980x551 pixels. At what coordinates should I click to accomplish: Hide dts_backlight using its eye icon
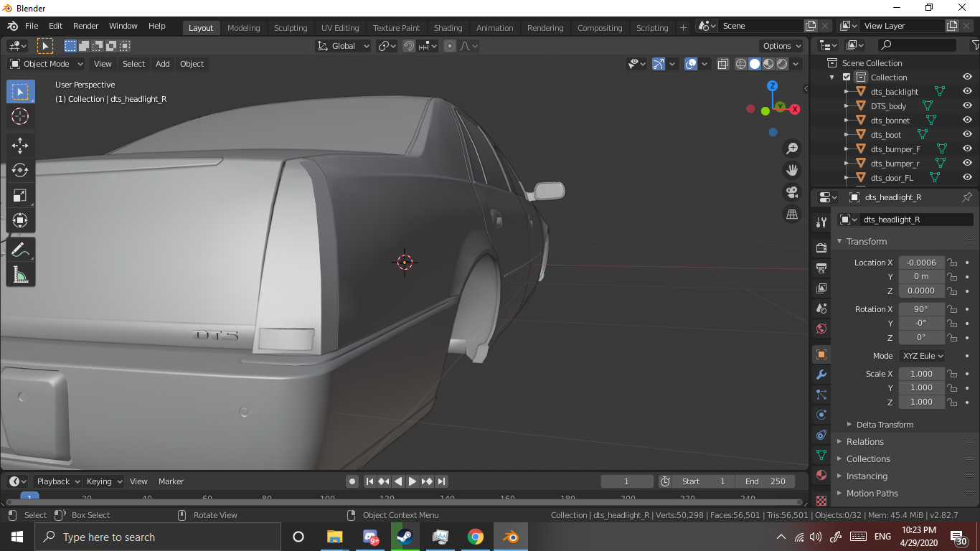pyautogui.click(x=967, y=91)
